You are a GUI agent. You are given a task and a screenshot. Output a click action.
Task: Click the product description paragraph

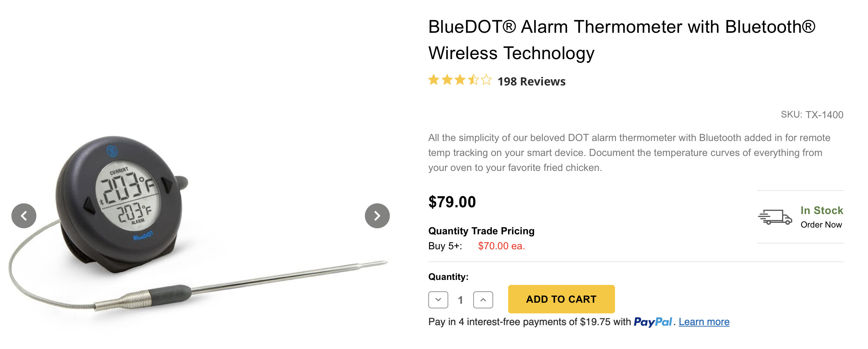coord(629,153)
